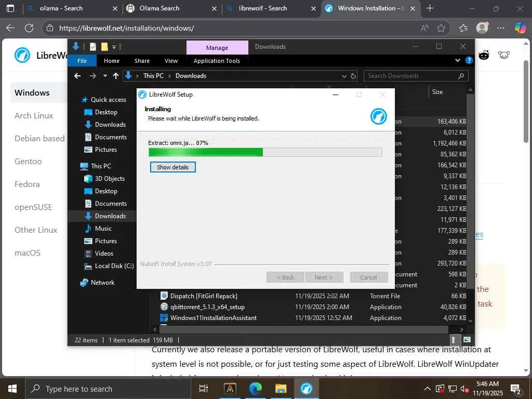Select Arch Linux on LibreWolf page

click(x=34, y=116)
